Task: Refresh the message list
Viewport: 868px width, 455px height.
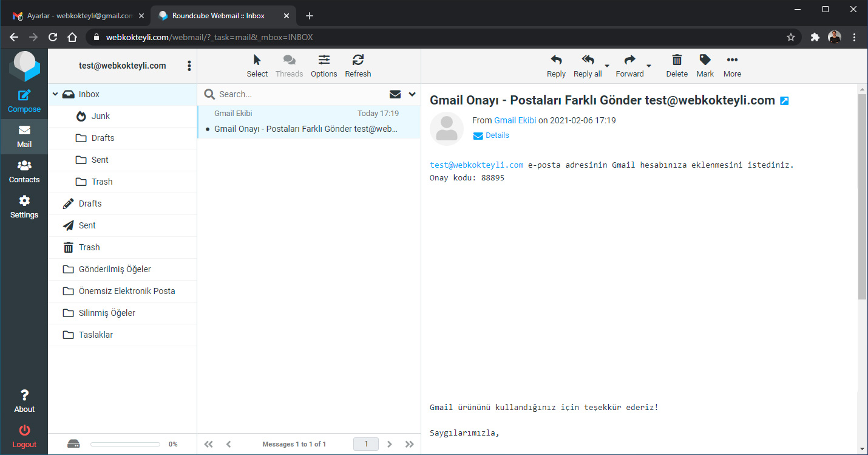Action: point(358,66)
